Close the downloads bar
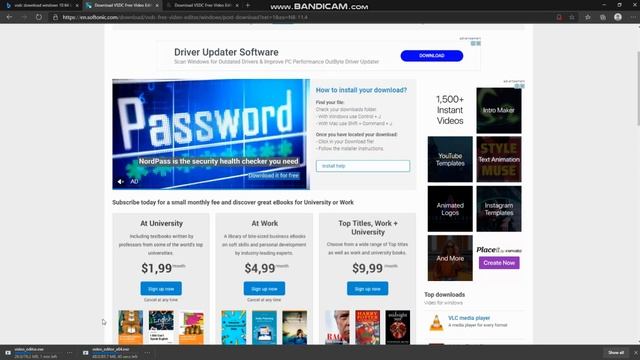 (636, 353)
